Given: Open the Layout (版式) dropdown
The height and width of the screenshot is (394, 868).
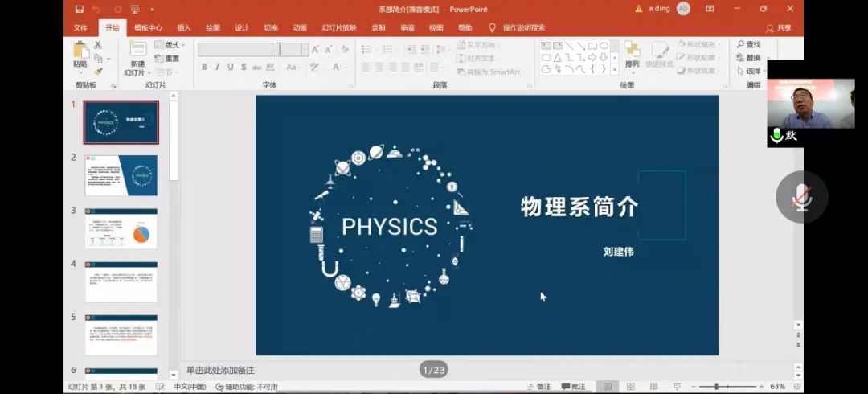Looking at the screenshot, I should pos(170,45).
